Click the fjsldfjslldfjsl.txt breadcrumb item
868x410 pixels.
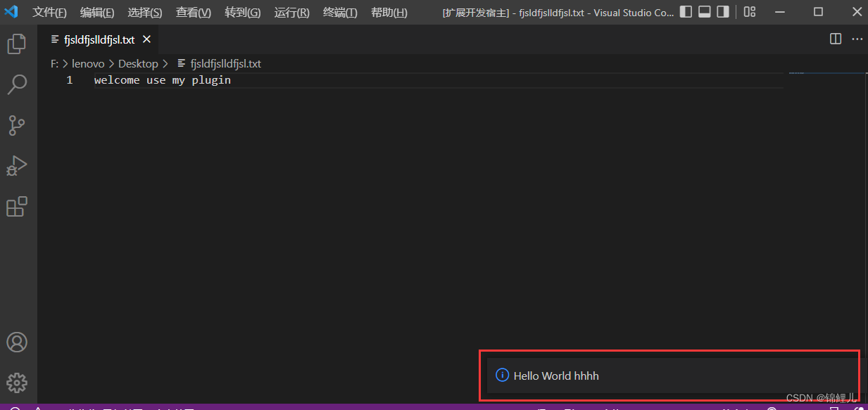(219, 63)
